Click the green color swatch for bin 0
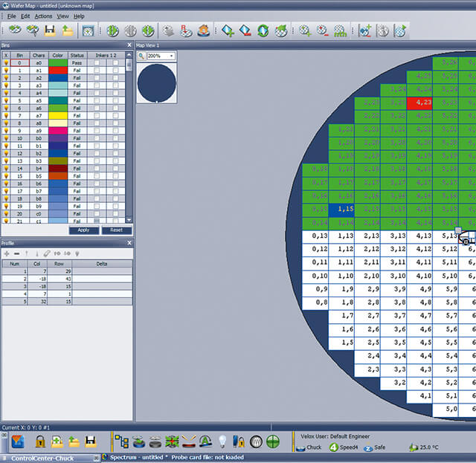 [x=58, y=63]
